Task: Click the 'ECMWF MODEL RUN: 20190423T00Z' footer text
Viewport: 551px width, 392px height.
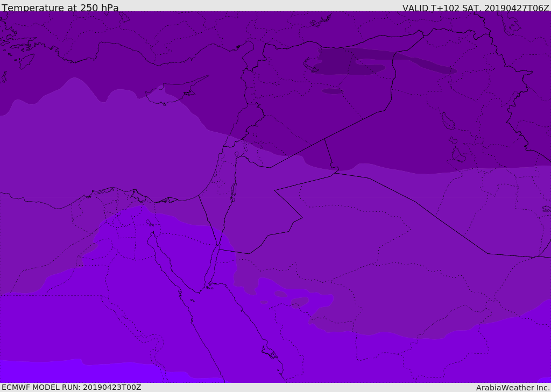Action: (x=72, y=387)
